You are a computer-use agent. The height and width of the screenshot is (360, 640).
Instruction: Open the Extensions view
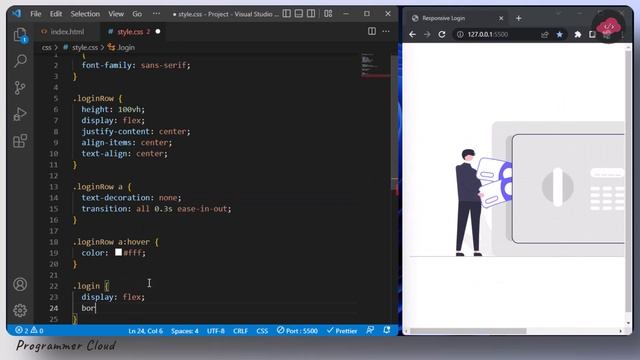(x=20, y=141)
